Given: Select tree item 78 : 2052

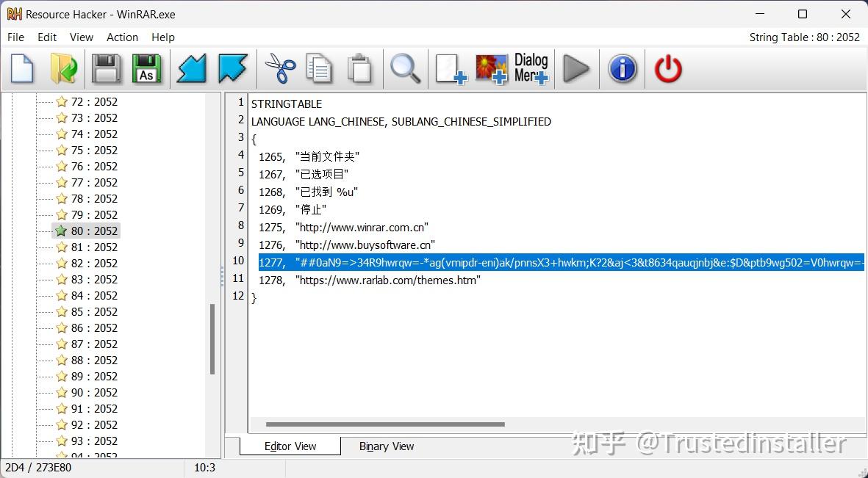Looking at the screenshot, I should point(94,198).
